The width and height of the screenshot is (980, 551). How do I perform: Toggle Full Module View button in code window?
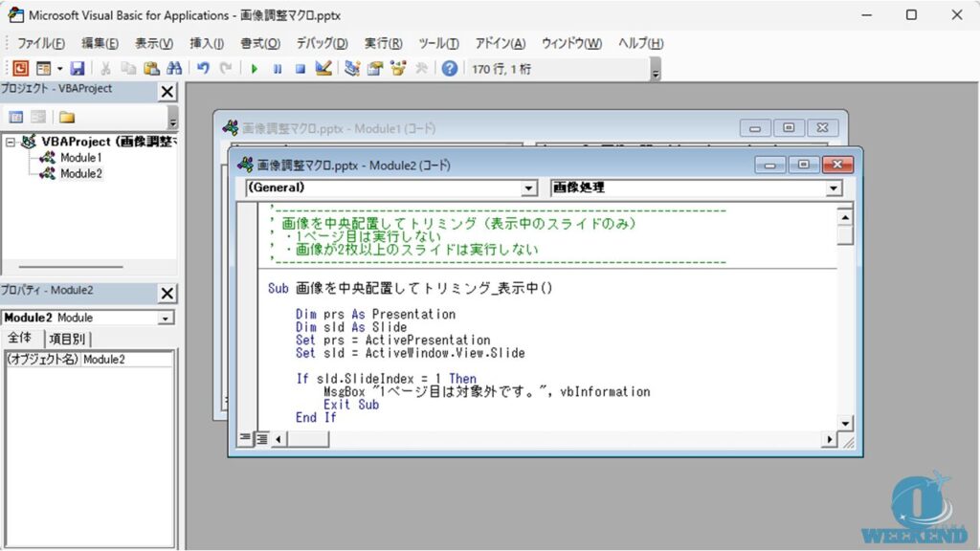(x=262, y=439)
